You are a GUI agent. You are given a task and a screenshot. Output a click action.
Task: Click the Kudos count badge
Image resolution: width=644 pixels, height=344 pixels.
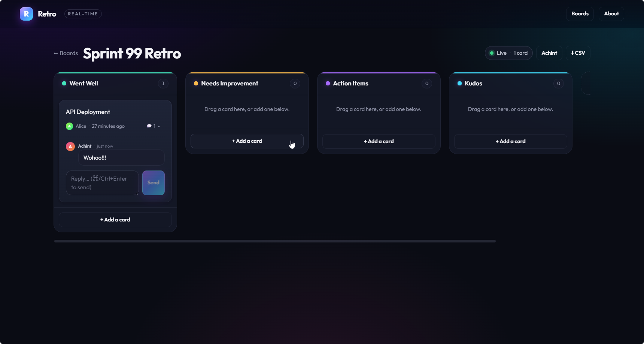tap(559, 84)
